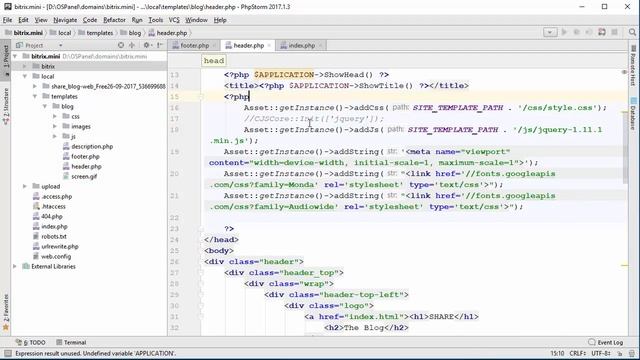The height and width of the screenshot is (360, 640).
Task: Collapse the blog folder in tree
Action: (x=45, y=106)
